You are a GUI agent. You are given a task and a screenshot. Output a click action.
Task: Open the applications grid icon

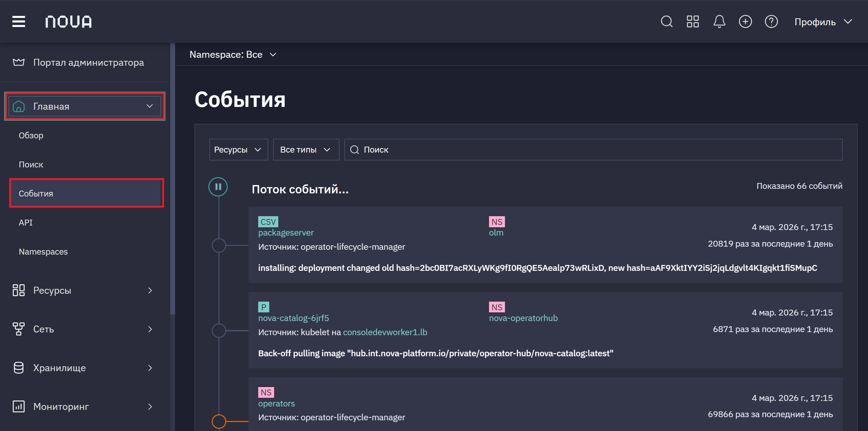tap(693, 21)
